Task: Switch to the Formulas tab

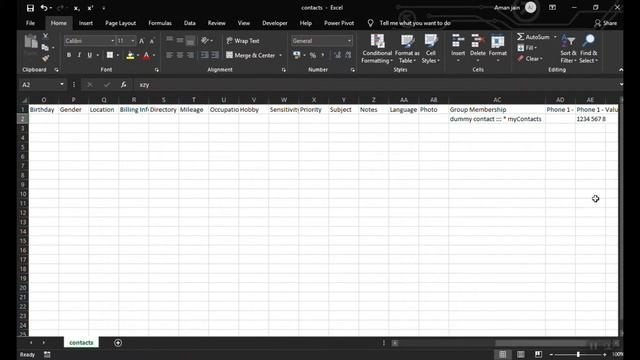Action: click(160, 23)
